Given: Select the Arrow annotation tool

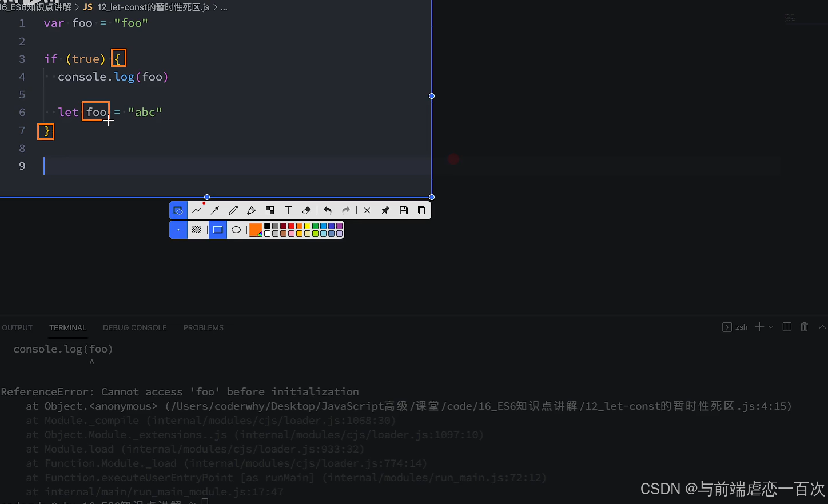Looking at the screenshot, I should [215, 210].
